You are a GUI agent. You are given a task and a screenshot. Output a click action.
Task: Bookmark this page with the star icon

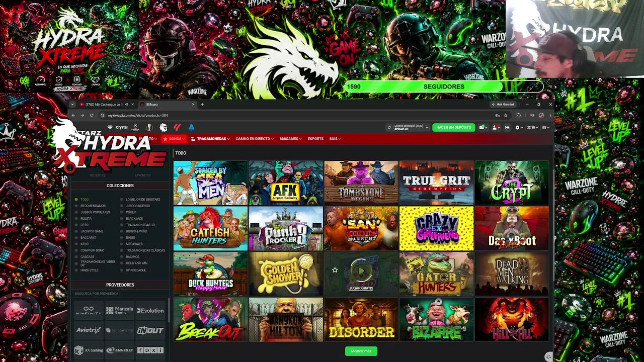pyautogui.click(x=506, y=115)
